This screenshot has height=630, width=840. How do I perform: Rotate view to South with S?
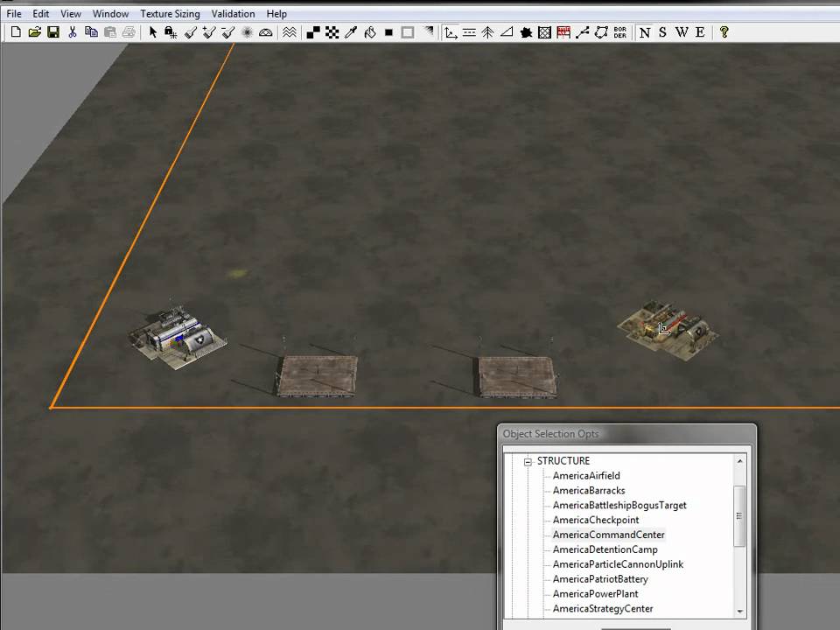tap(663, 32)
